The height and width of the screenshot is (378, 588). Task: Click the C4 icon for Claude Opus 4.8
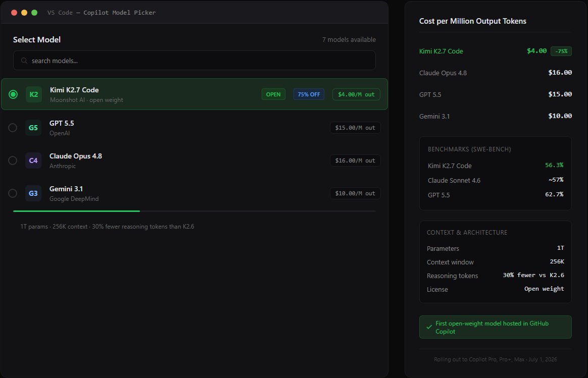point(33,160)
